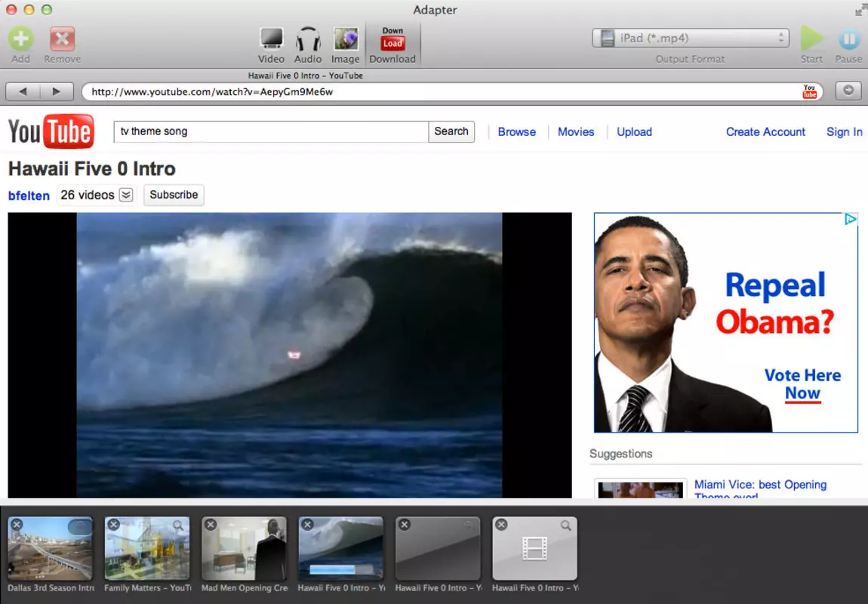Click the green Start play button
Image resolution: width=868 pixels, height=604 pixels.
pos(811,39)
